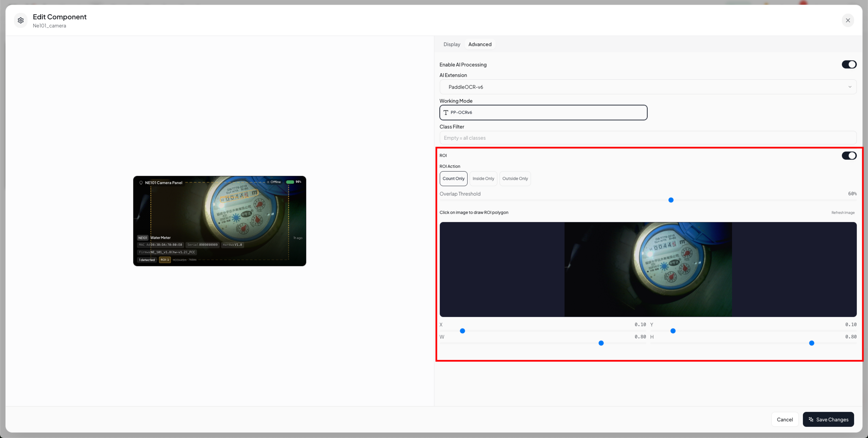Click the Firmware NE_101_v1.8 chip

[x=167, y=252]
